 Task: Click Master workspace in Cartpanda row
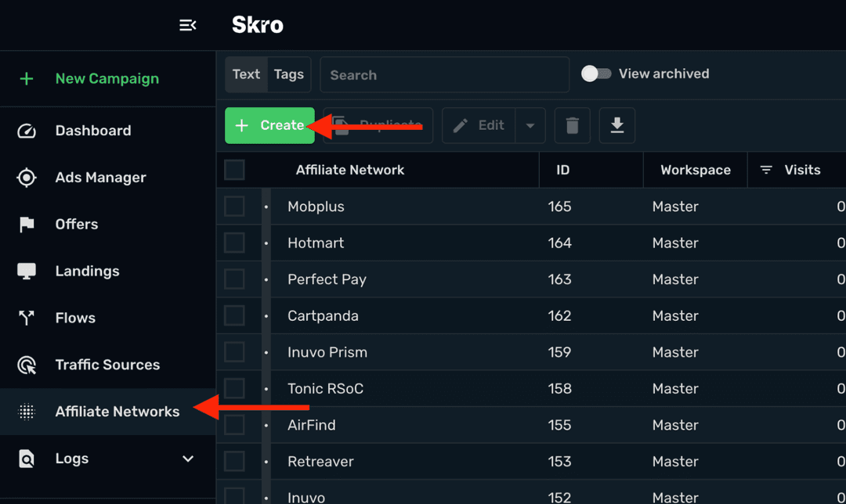point(675,316)
